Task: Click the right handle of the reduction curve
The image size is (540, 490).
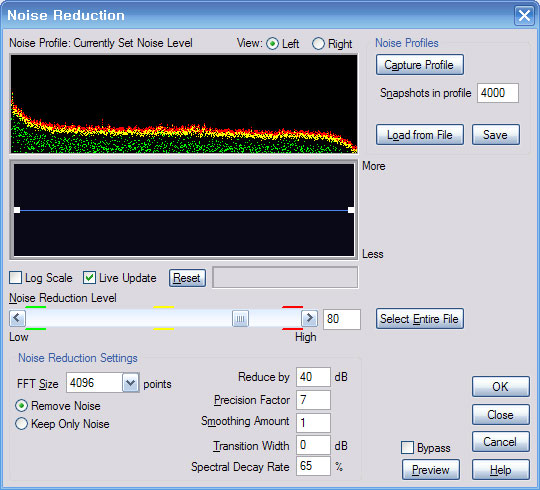Action: click(351, 210)
